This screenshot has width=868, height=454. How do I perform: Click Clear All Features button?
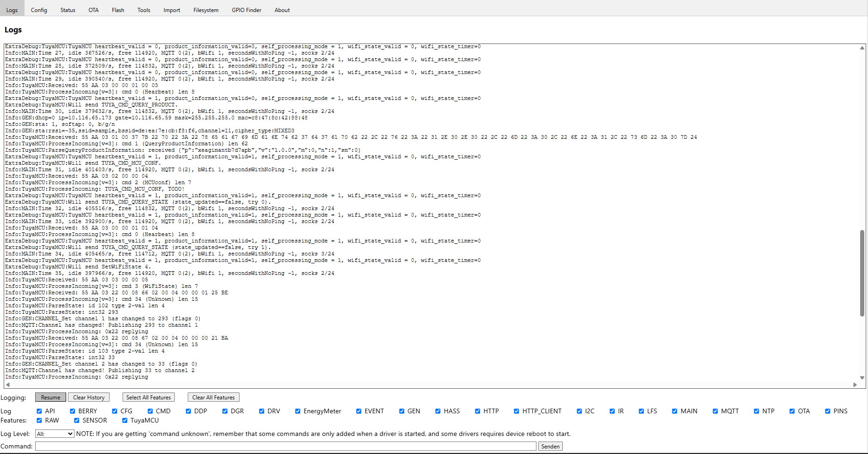pos(213,397)
